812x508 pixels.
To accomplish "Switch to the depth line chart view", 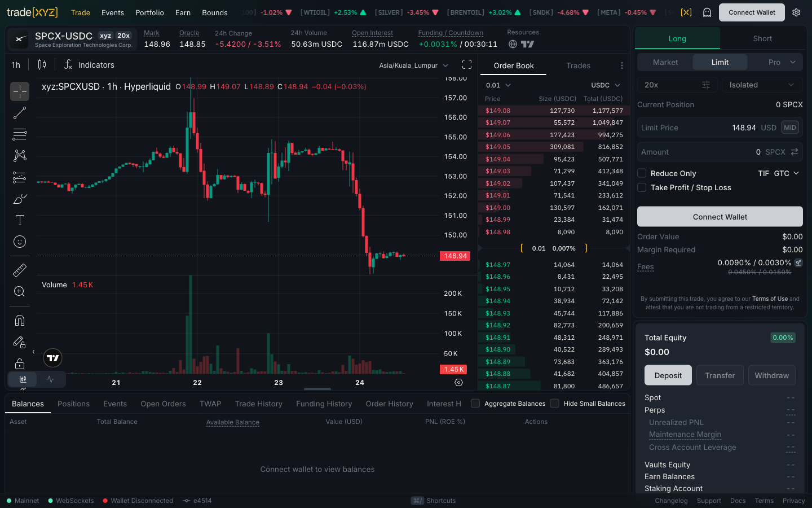I will pyautogui.click(x=51, y=379).
